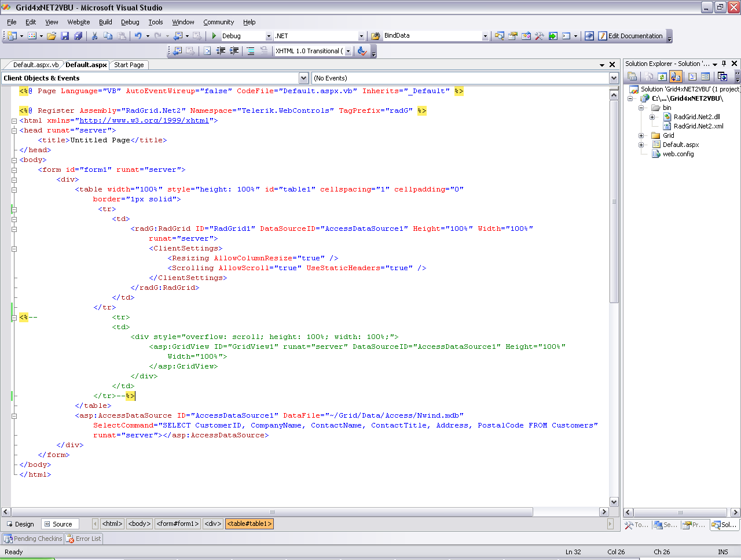Click the Copy icon in toolbar
Image resolution: width=741 pixels, height=560 pixels.
pyautogui.click(x=108, y=36)
